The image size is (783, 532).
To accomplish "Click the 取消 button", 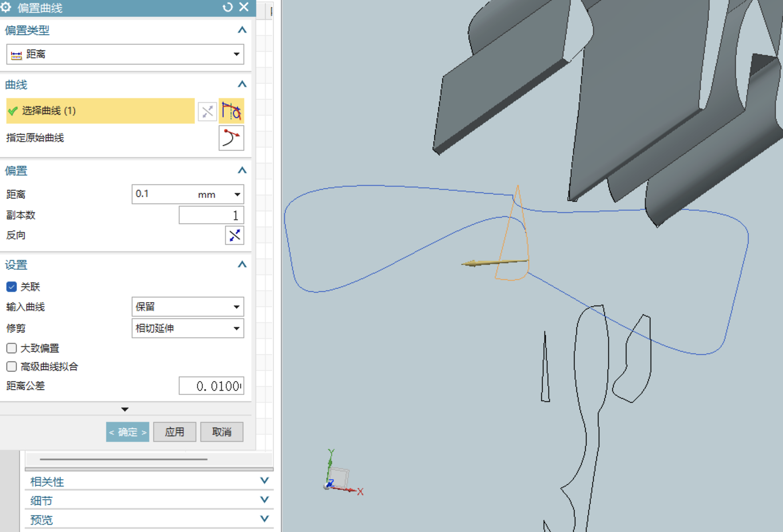I will (221, 432).
